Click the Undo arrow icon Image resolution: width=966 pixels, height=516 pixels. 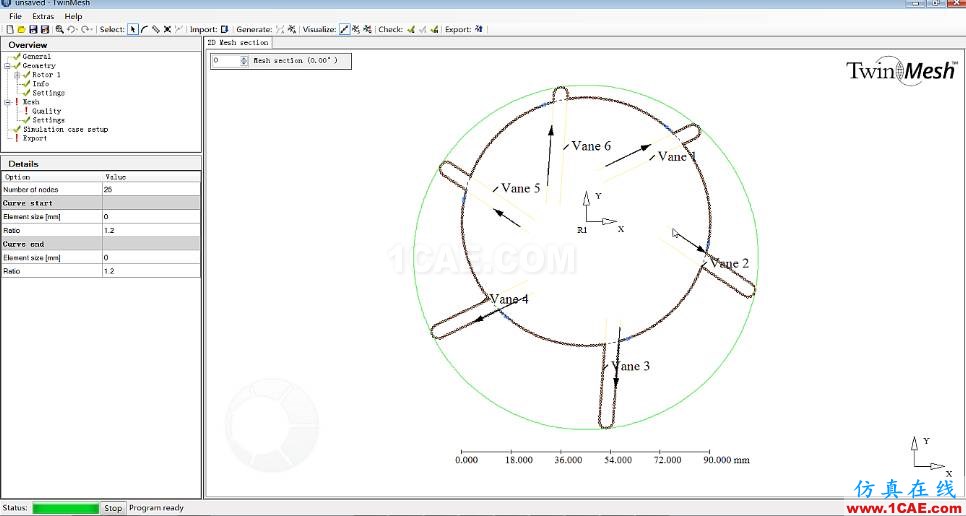click(x=72, y=29)
